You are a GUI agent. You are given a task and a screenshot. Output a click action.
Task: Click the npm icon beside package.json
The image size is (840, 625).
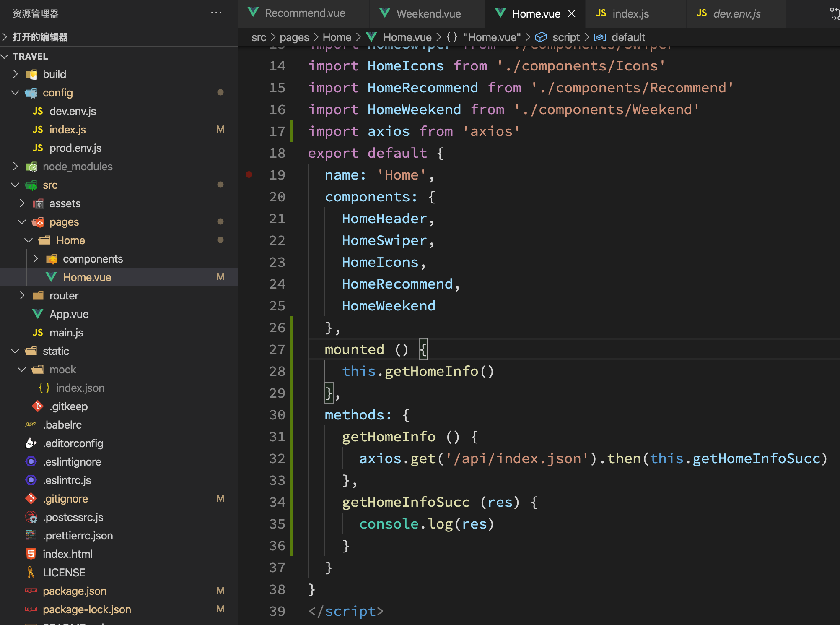(31, 591)
